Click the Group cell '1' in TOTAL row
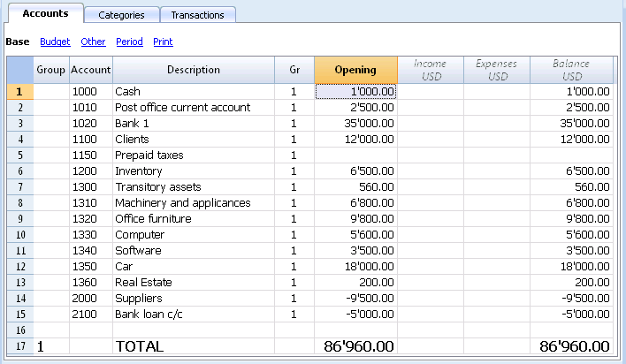626x364 pixels. 51,346
